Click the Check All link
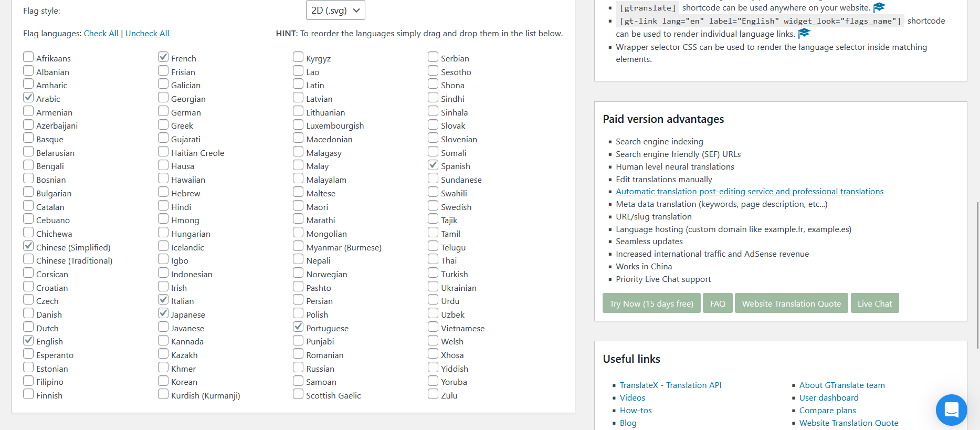Viewport: 980px width, 430px height. point(101,34)
